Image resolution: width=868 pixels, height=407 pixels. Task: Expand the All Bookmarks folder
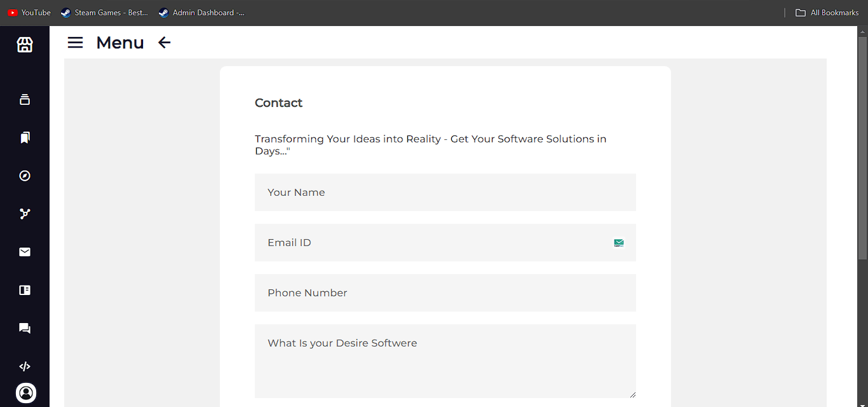(827, 13)
